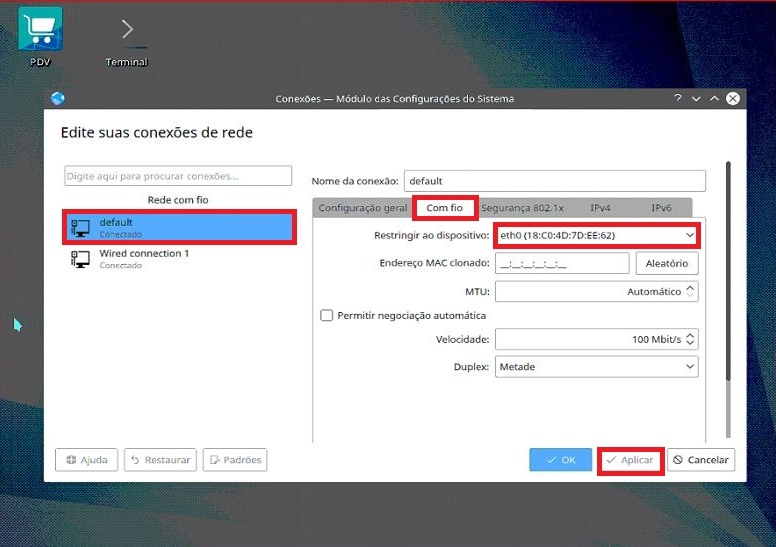Viewport: 776px width, 547px height.
Task: Click the network icon beside the default connection
Action: [x=80, y=228]
